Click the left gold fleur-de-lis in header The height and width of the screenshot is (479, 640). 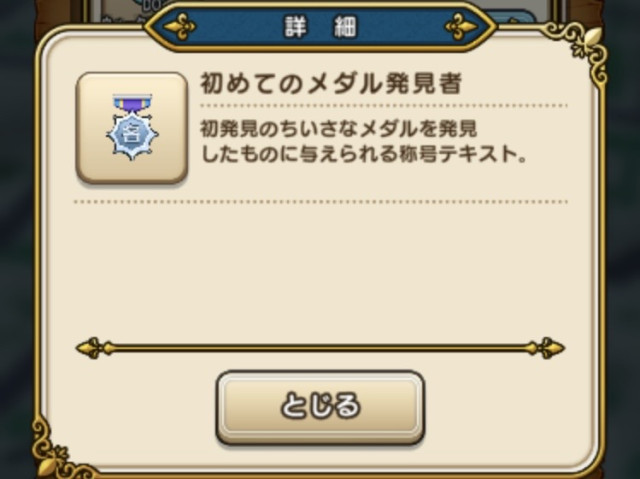179,27
